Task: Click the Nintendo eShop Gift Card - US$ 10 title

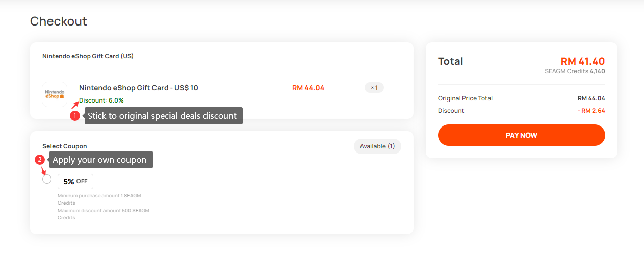Action: 138,88
